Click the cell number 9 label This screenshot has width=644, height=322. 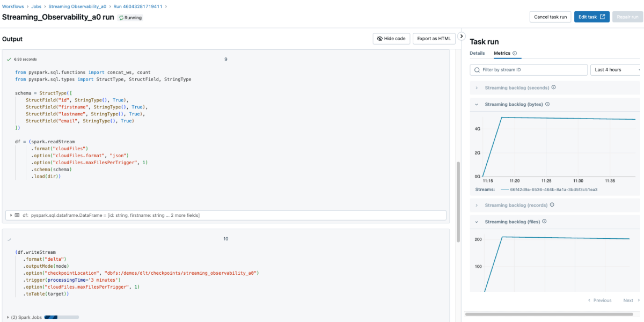[x=225, y=59]
